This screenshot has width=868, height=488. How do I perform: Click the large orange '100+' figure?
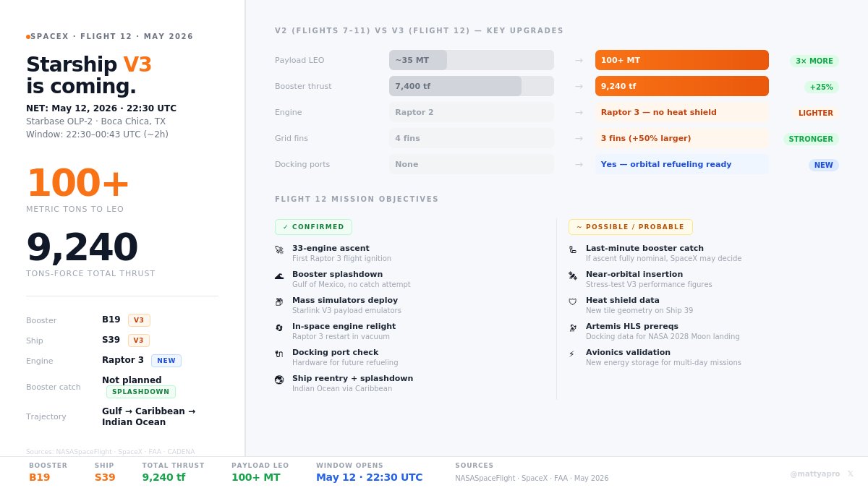[x=78, y=183]
